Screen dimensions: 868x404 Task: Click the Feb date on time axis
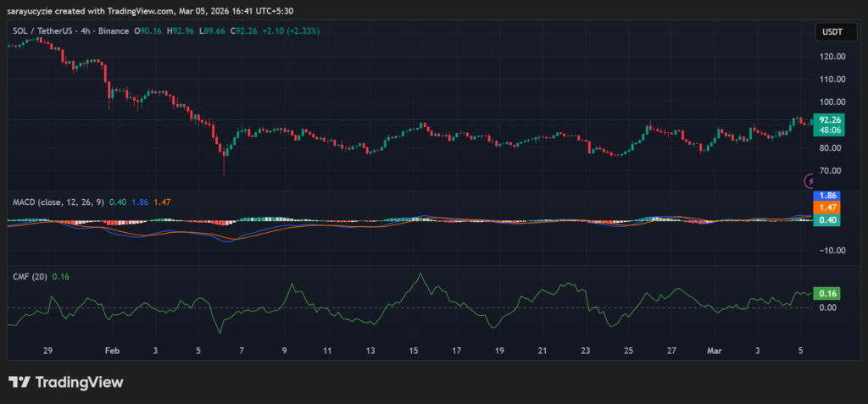pos(112,350)
